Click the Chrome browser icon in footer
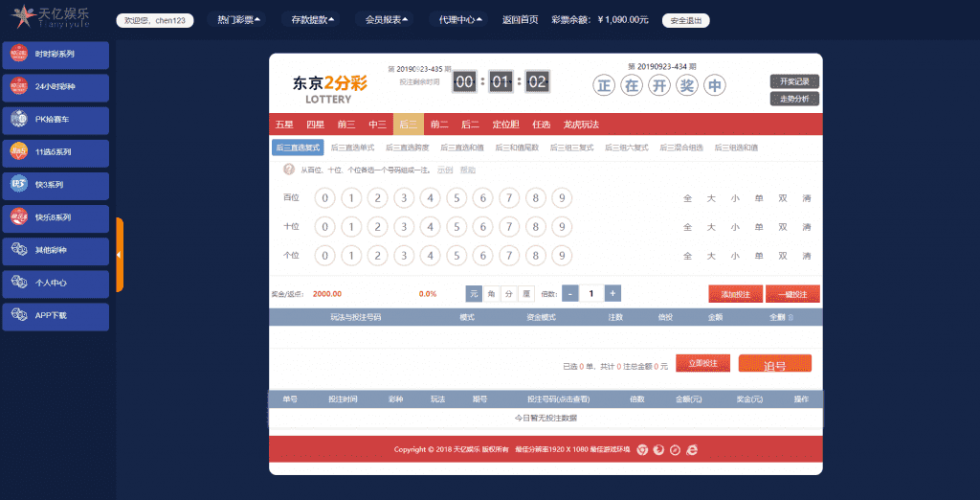980x500 pixels. click(642, 449)
